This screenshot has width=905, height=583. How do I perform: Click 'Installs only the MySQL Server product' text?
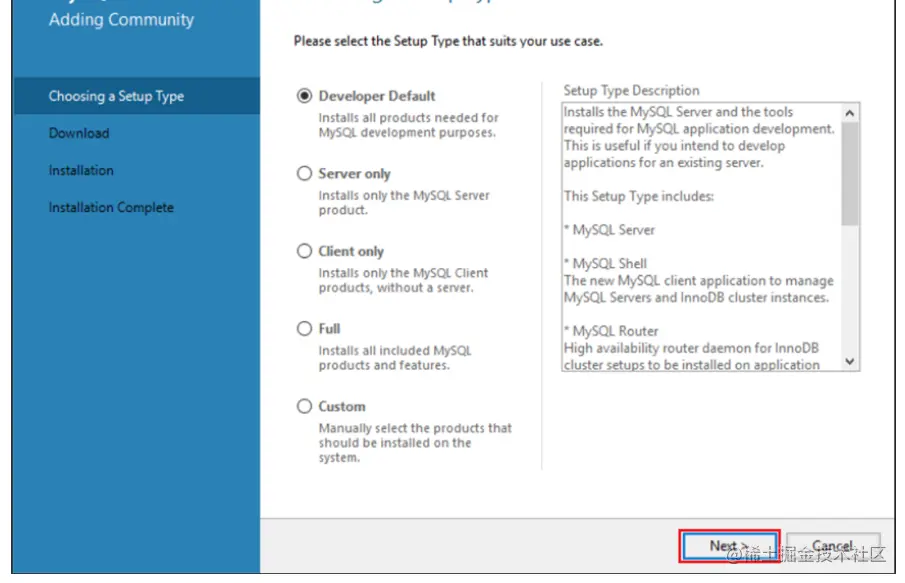tap(404, 203)
